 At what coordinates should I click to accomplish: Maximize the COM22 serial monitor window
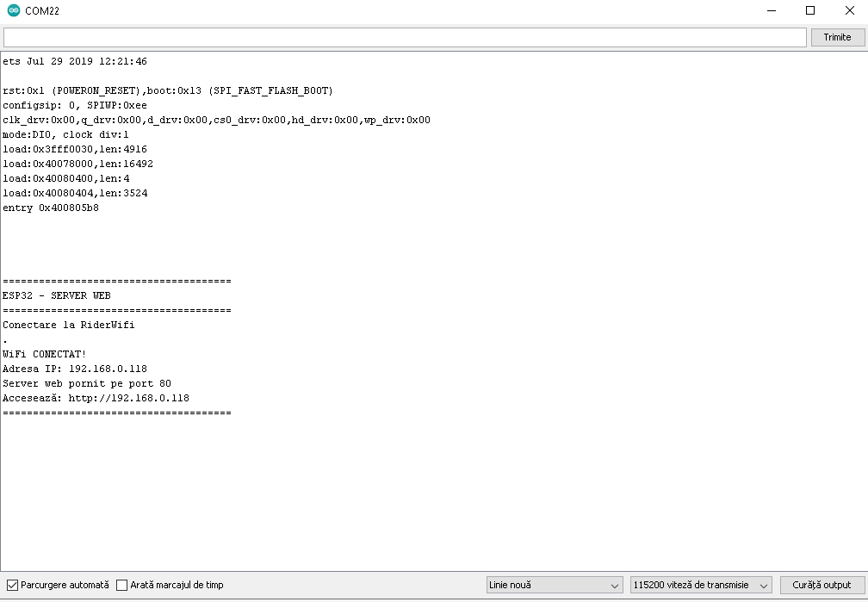point(810,11)
